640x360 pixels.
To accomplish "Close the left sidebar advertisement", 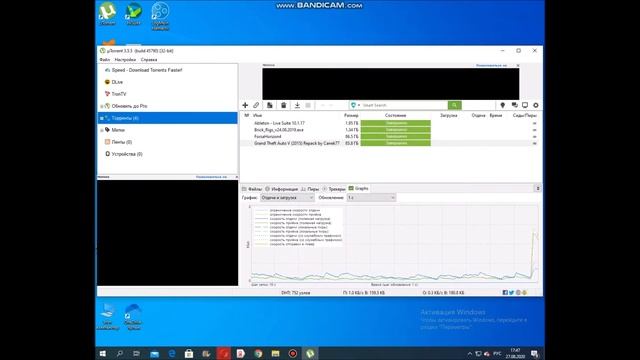I will (x=236, y=177).
